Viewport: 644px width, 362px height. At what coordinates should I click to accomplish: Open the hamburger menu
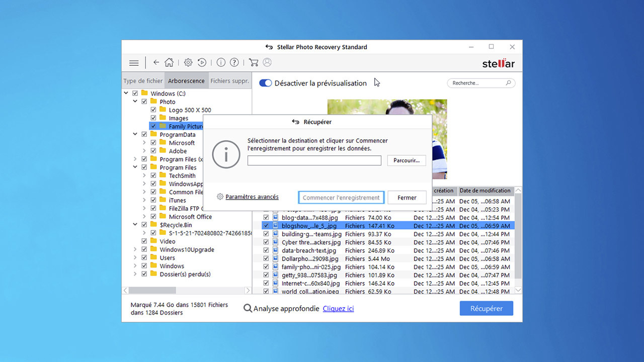134,63
